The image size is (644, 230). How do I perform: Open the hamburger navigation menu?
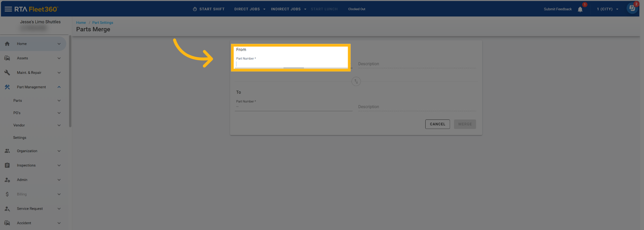pos(8,9)
